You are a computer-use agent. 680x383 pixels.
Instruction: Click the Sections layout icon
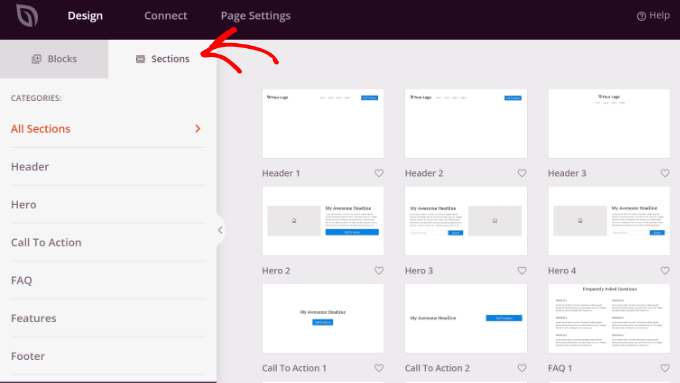tap(140, 59)
